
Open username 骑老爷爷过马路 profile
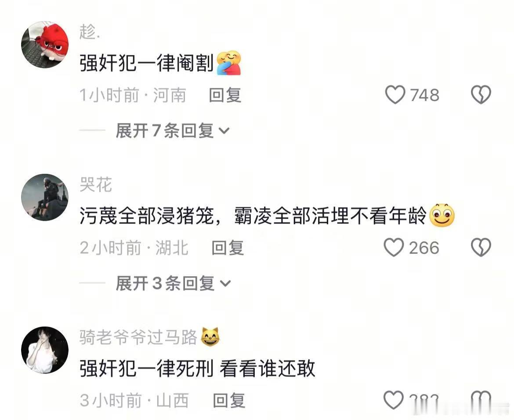[138, 337]
